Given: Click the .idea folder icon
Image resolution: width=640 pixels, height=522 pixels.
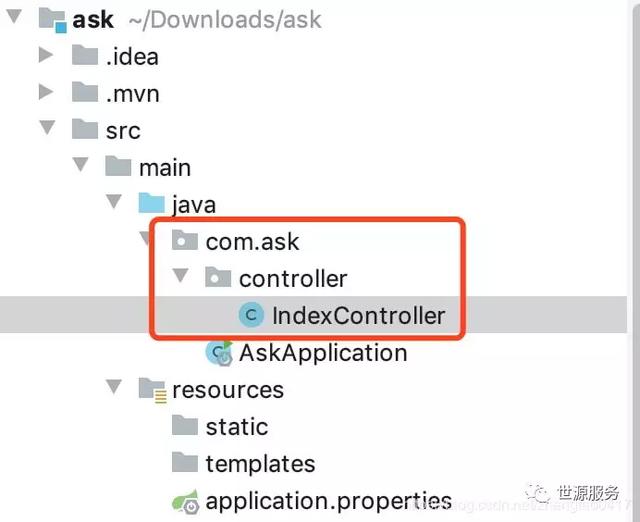Looking at the screenshot, I should [85, 56].
